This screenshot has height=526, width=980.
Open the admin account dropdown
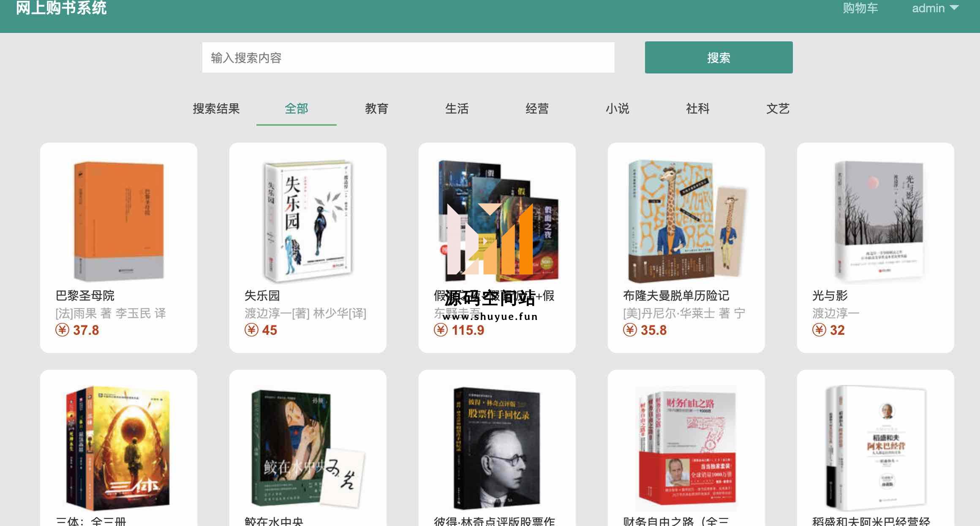(x=935, y=8)
